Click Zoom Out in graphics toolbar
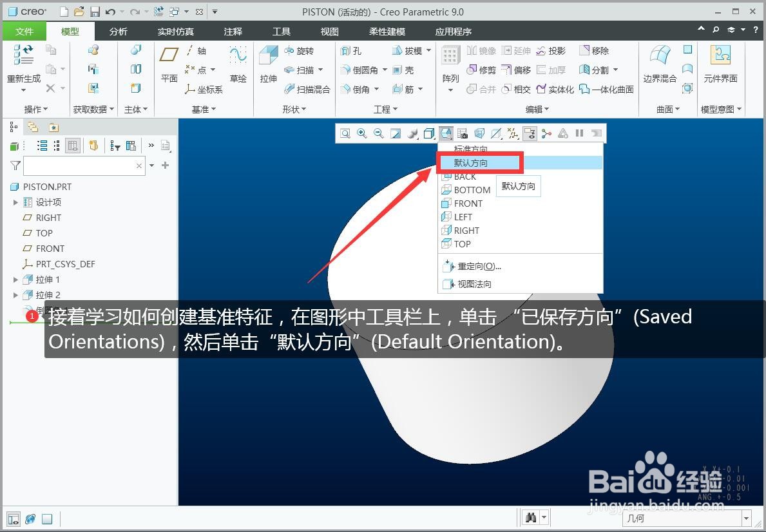The image size is (766, 532). pyautogui.click(x=379, y=133)
